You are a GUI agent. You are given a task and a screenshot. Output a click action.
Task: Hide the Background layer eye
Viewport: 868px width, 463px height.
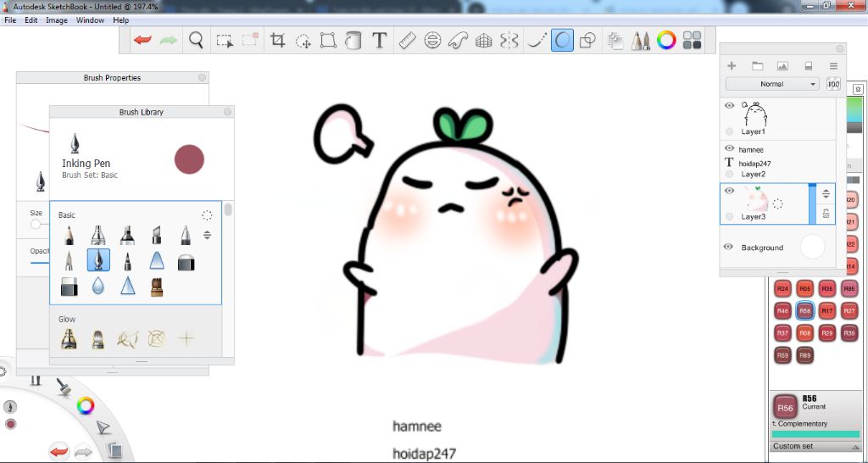[x=728, y=247]
